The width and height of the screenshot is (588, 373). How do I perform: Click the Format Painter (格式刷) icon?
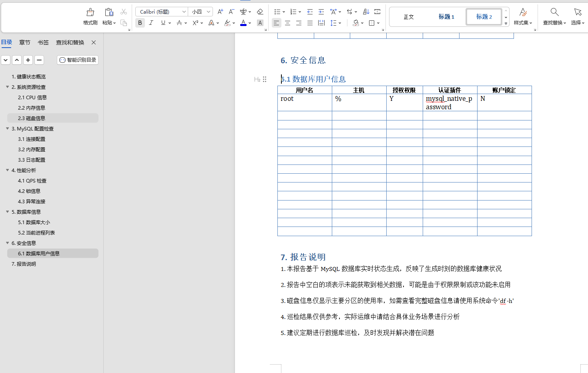pos(90,12)
